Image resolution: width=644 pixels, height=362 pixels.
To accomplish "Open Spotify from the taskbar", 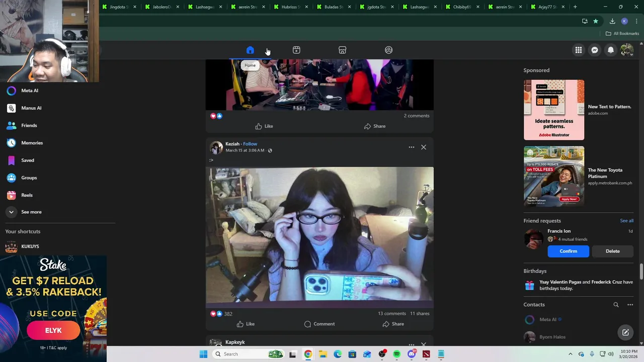I will coord(397,354).
